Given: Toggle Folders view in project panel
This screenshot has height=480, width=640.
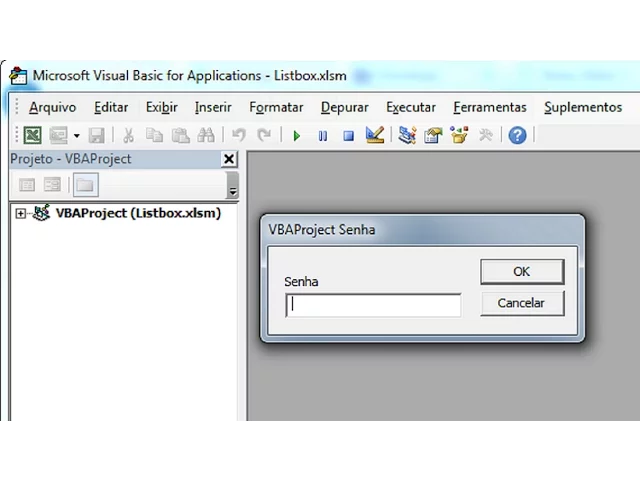Looking at the screenshot, I should (85, 185).
